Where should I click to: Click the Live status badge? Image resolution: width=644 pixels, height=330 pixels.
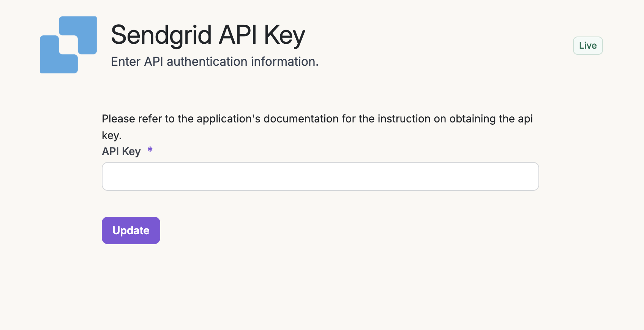(588, 46)
